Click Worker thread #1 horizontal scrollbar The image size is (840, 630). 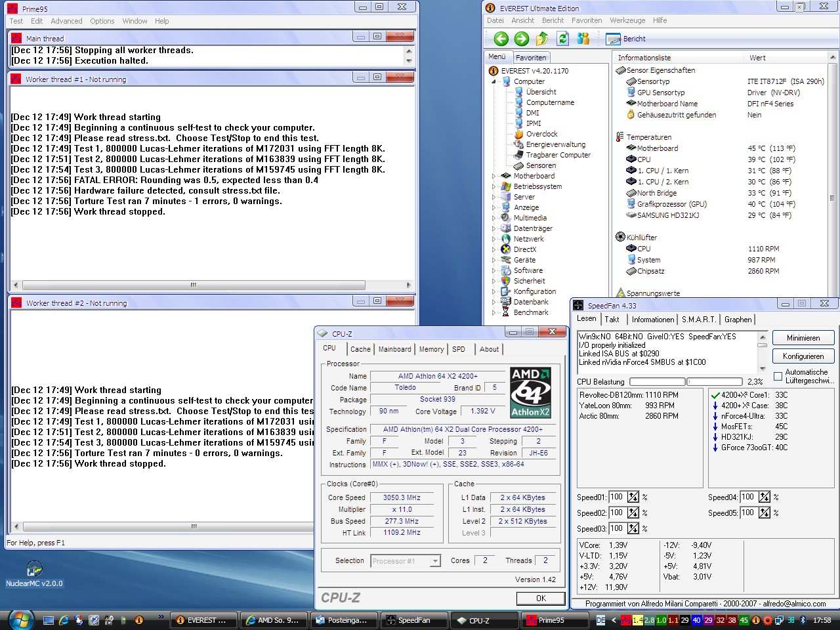pyautogui.click(x=212, y=285)
